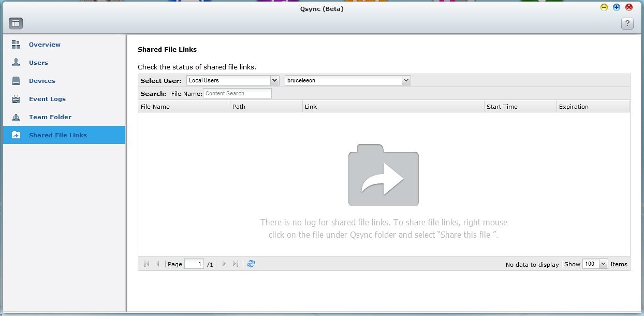Open the Event Logs section
644x316 pixels.
pyautogui.click(x=64, y=99)
